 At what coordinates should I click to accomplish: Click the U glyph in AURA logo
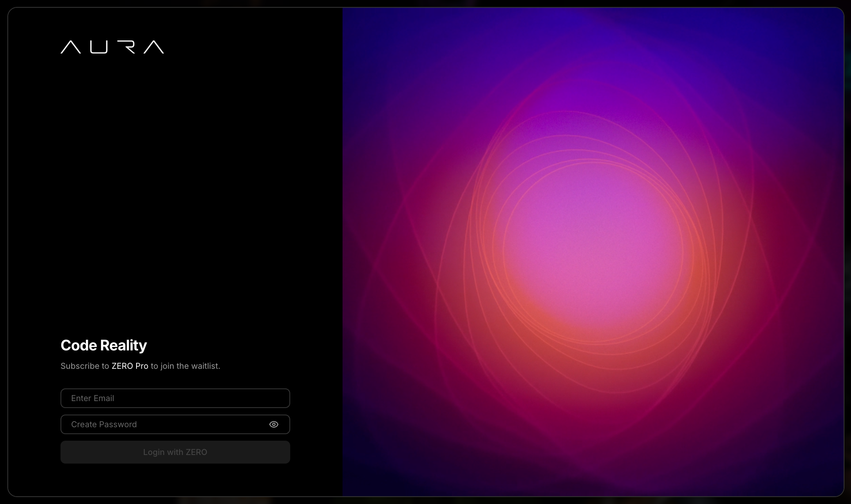[99, 47]
